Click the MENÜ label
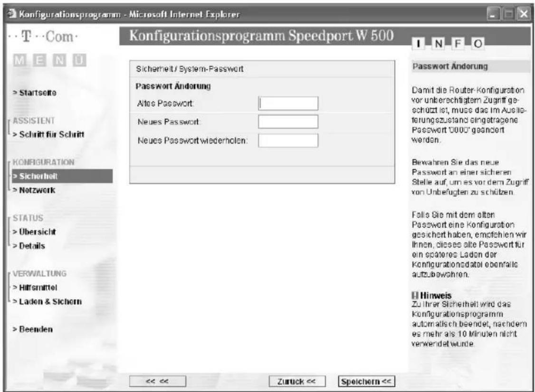The image size is (535, 392). click(50, 60)
